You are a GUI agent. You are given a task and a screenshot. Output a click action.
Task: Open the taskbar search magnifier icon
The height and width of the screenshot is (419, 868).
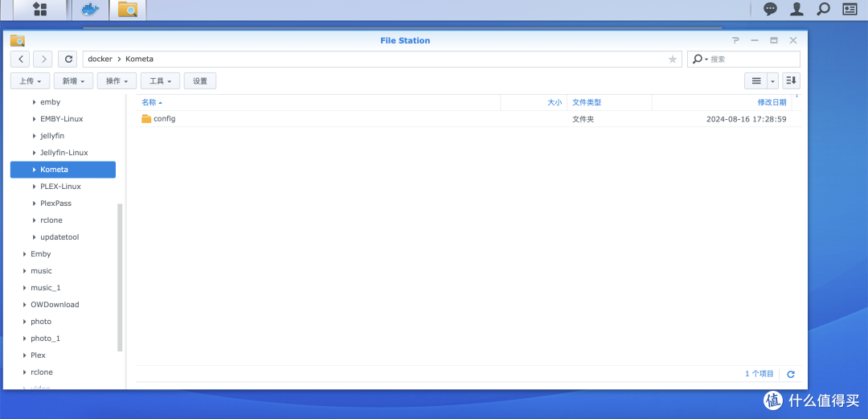click(x=823, y=10)
